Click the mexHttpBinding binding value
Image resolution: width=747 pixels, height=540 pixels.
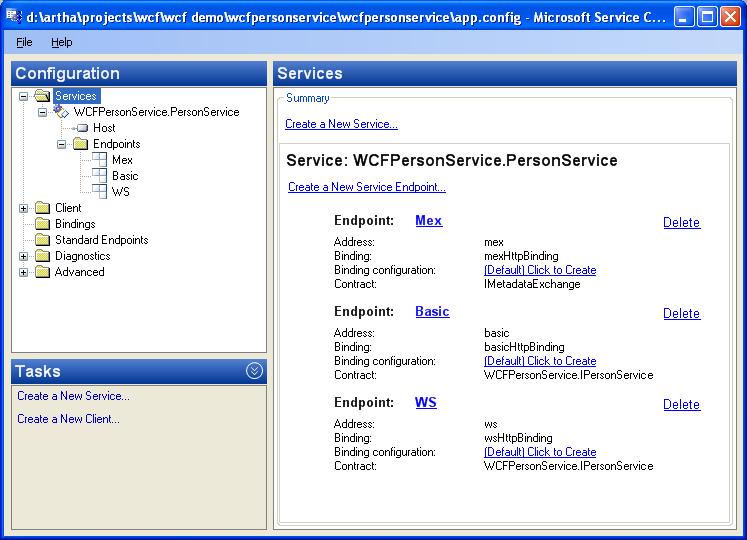click(x=521, y=256)
